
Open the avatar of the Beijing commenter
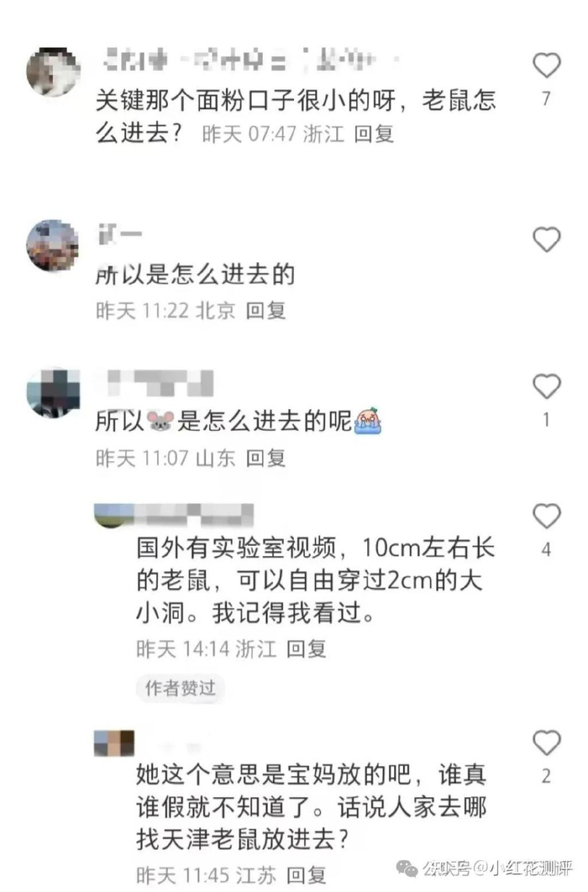click(x=53, y=246)
